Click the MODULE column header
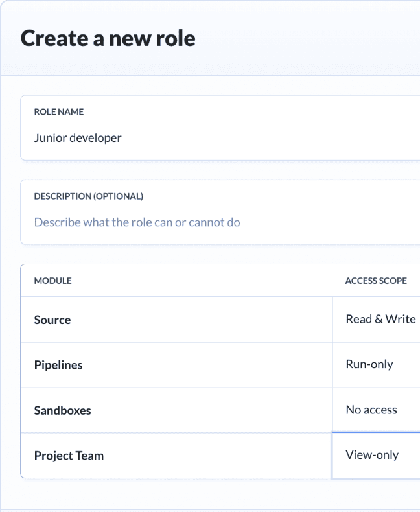 click(x=52, y=281)
